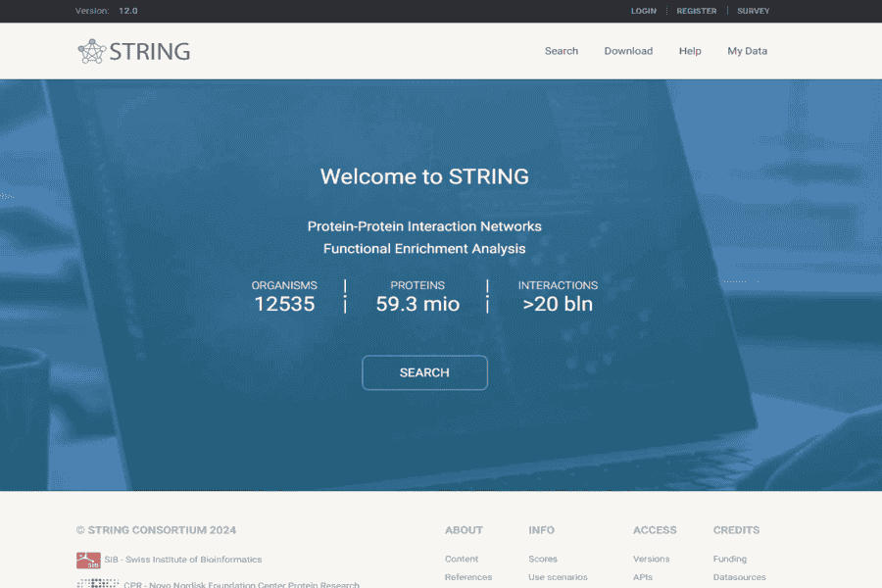Screen dimensions: 882x588
Task: Open the APIs footer link
Action: pyautogui.click(x=642, y=577)
